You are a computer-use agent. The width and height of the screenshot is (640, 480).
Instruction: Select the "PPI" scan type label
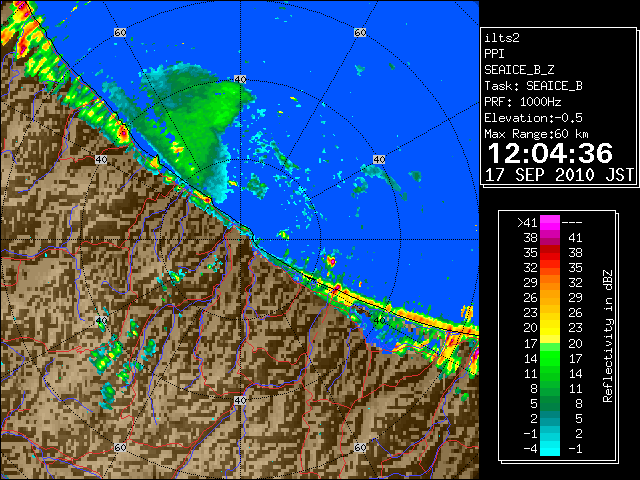(494, 54)
